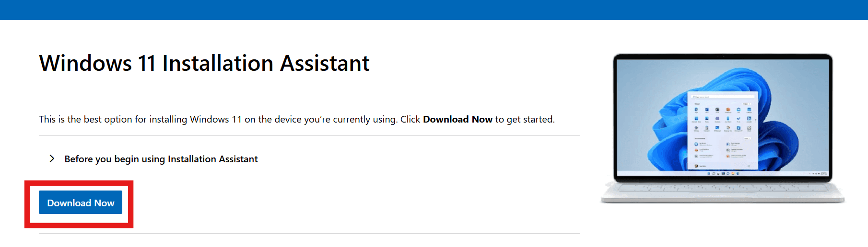Screen dimensions: 868x247
Task: Click Recommended files list in pictured Start menu
Action: pos(723,150)
